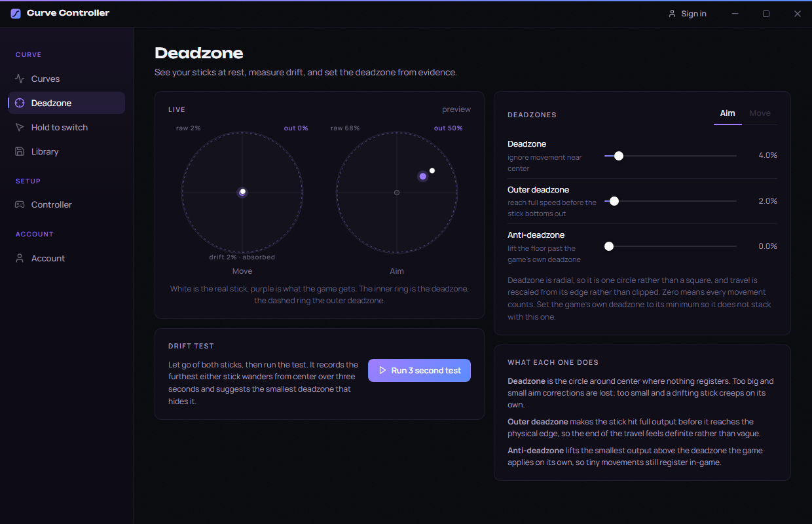
Task: Click the Move stick white dot
Action: click(x=243, y=191)
